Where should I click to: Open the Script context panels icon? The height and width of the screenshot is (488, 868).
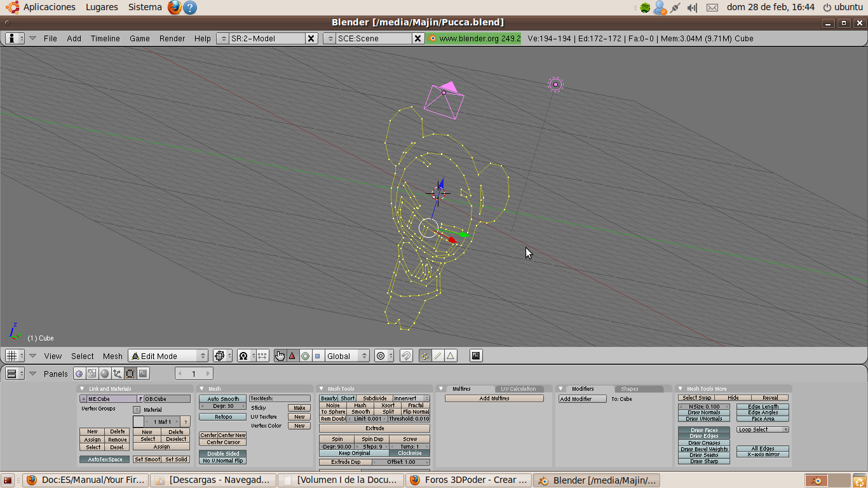92,374
